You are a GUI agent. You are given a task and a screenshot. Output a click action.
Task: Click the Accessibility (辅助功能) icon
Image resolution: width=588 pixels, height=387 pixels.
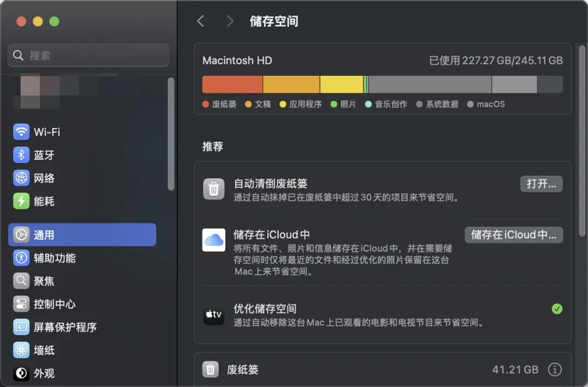(x=21, y=258)
